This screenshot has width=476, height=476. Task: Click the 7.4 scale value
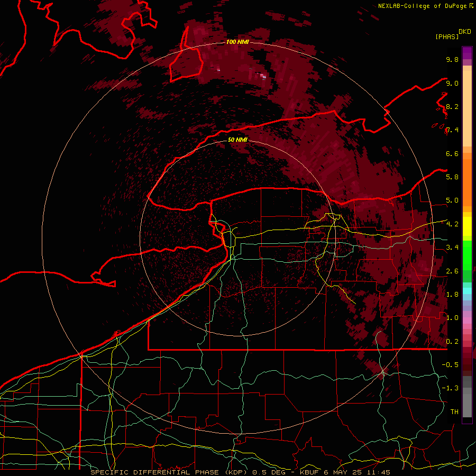tap(452, 130)
